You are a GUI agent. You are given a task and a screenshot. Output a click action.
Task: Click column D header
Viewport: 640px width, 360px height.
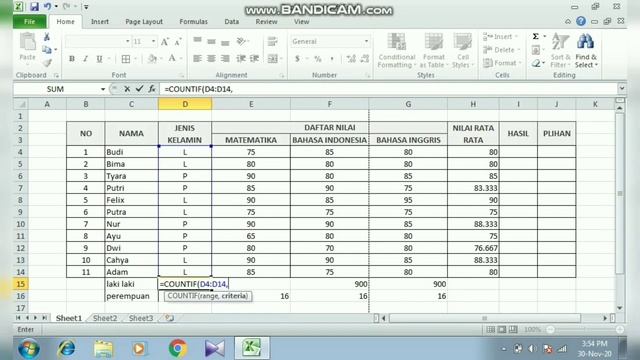coord(185,104)
